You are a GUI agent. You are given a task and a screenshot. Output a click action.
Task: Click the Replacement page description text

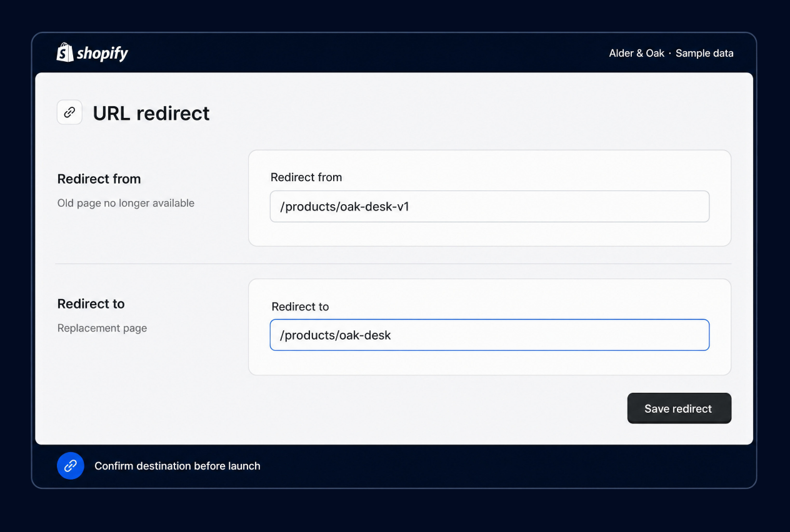coord(102,328)
